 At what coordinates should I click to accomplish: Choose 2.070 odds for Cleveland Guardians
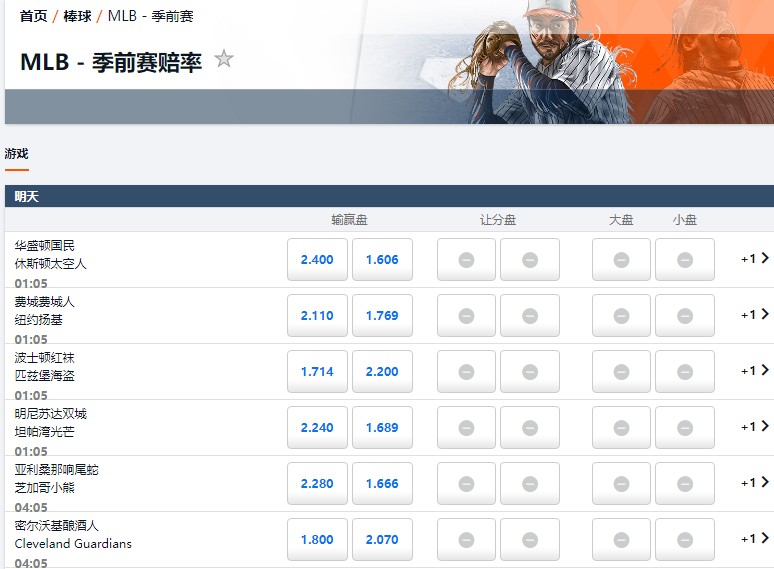tap(382, 540)
